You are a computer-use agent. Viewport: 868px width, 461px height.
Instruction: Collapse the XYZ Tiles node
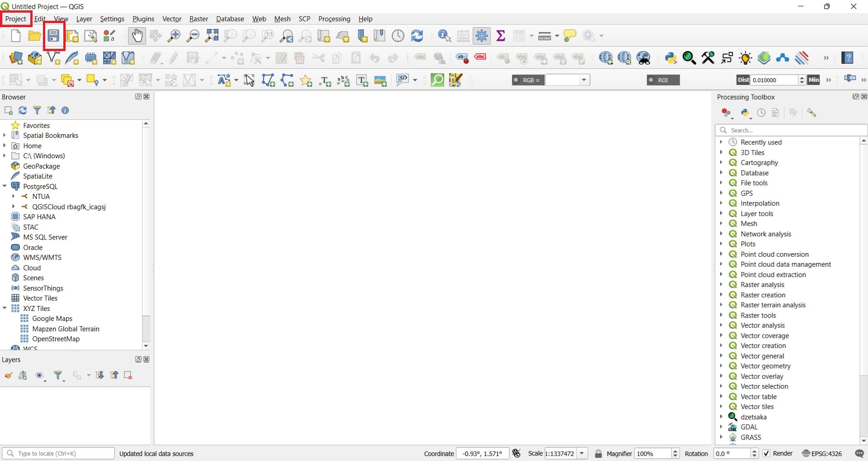pyautogui.click(x=5, y=308)
